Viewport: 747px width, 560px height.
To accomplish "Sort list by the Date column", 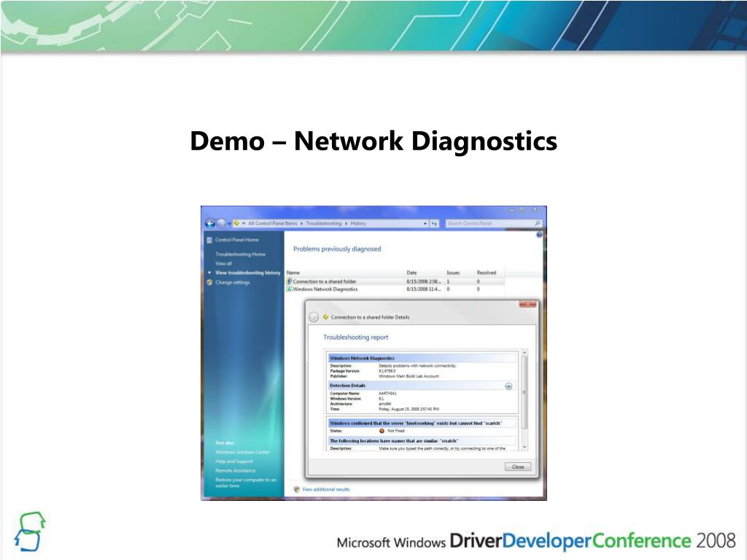I will tap(425, 273).
